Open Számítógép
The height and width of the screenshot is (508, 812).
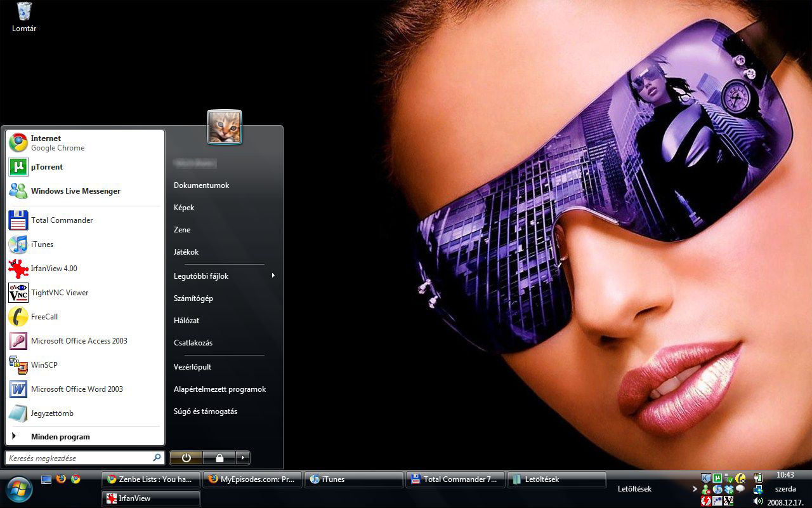[x=193, y=298]
